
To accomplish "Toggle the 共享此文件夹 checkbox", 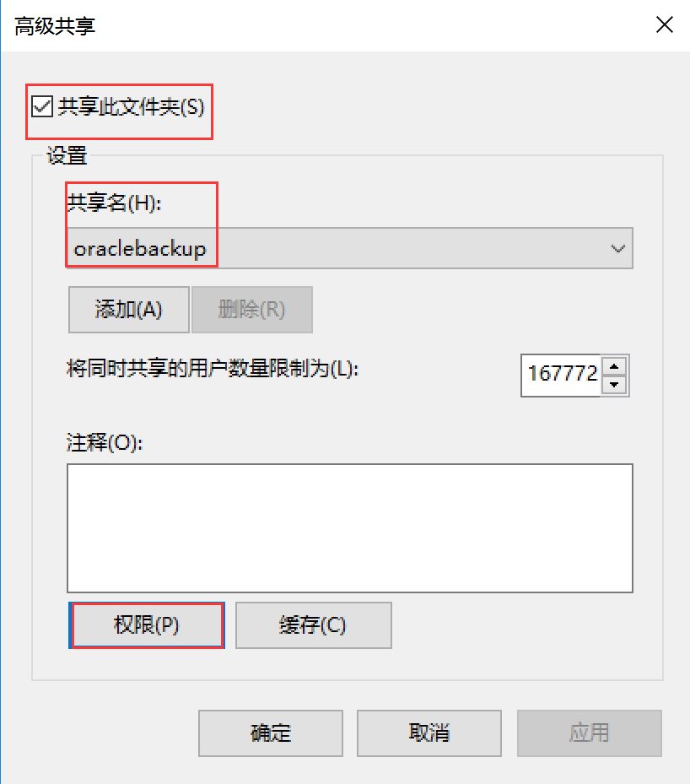I will 40,107.
